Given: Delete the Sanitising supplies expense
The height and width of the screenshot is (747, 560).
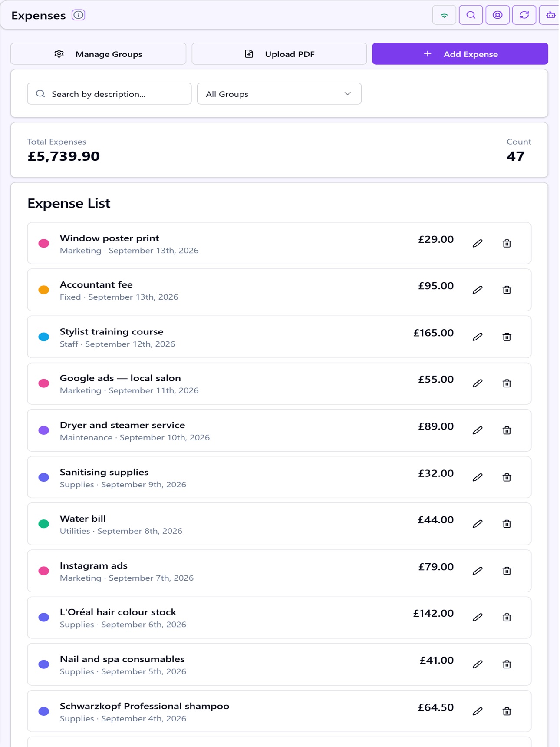Looking at the screenshot, I should click(507, 477).
